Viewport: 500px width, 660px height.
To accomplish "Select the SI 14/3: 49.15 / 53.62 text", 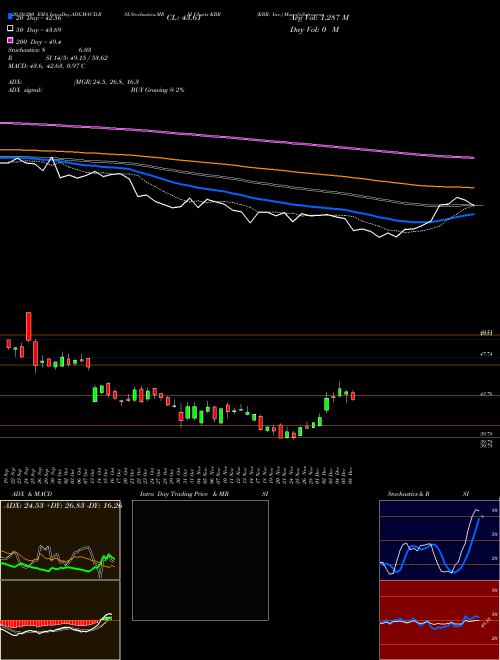I will [77, 58].
